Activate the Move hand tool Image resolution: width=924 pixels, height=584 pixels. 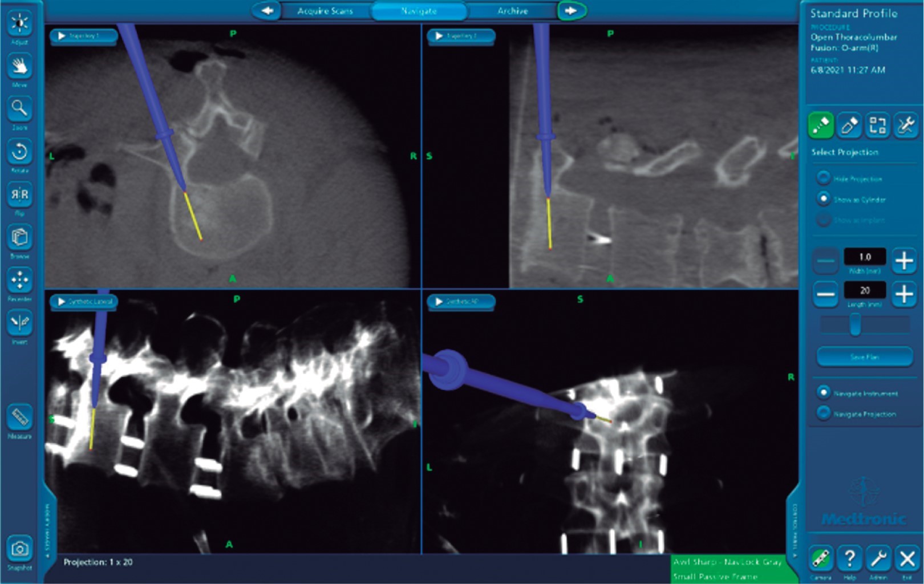point(19,66)
